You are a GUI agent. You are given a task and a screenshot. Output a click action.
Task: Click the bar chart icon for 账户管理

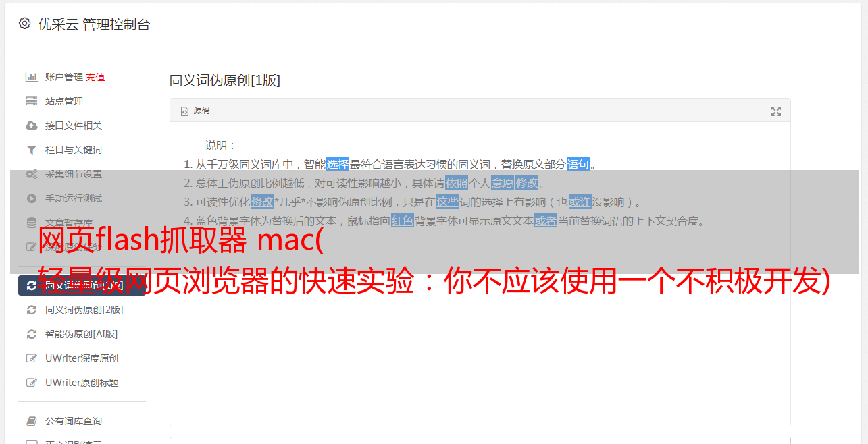(x=31, y=77)
